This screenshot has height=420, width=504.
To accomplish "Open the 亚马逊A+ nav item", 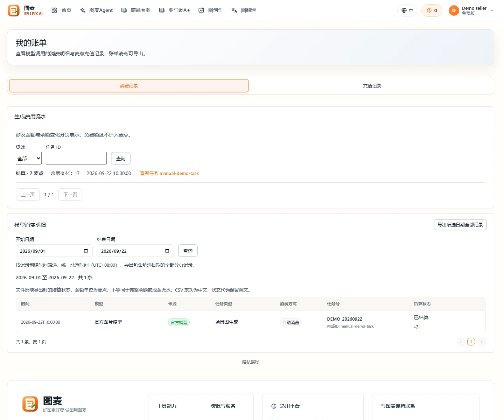I will 174,10.
